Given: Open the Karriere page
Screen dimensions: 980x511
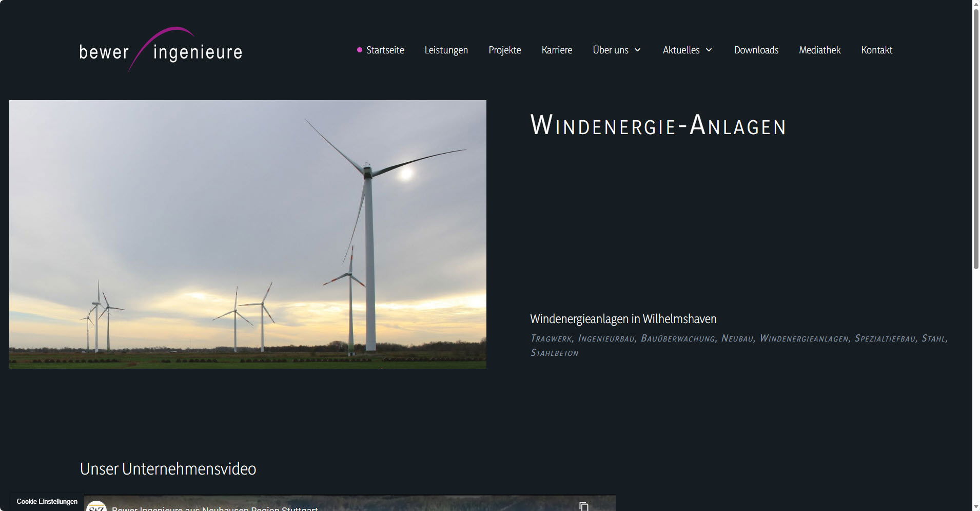Looking at the screenshot, I should click(557, 50).
